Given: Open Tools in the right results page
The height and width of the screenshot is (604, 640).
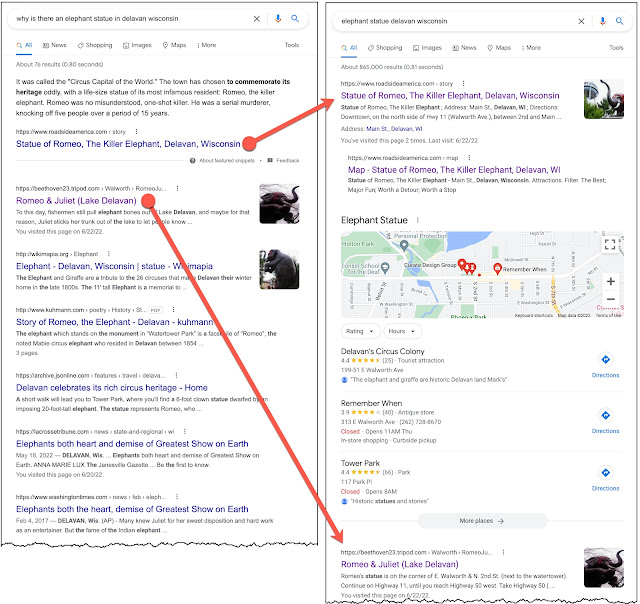Looking at the screenshot, I should click(x=616, y=48).
